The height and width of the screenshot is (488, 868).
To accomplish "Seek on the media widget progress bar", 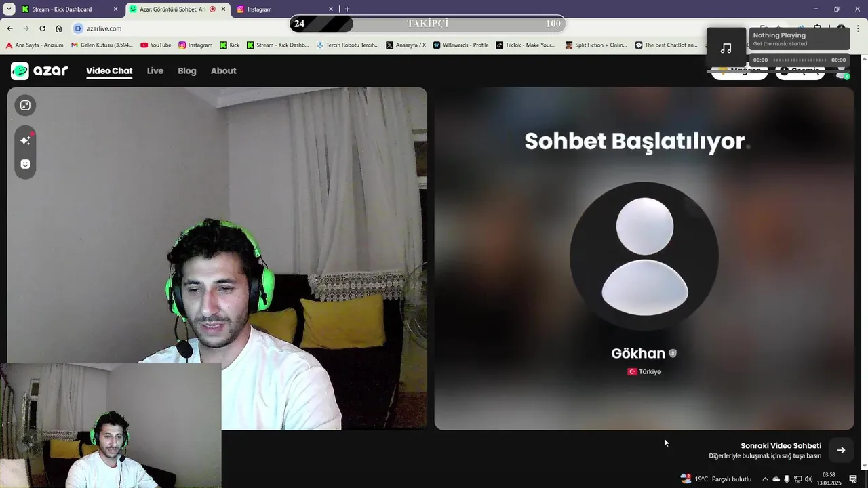I will pyautogui.click(x=800, y=60).
